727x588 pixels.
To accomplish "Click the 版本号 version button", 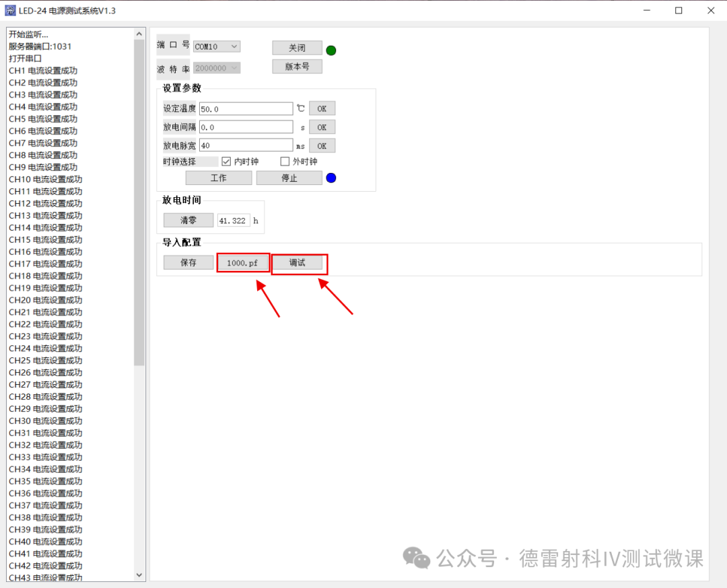I will 297,67.
